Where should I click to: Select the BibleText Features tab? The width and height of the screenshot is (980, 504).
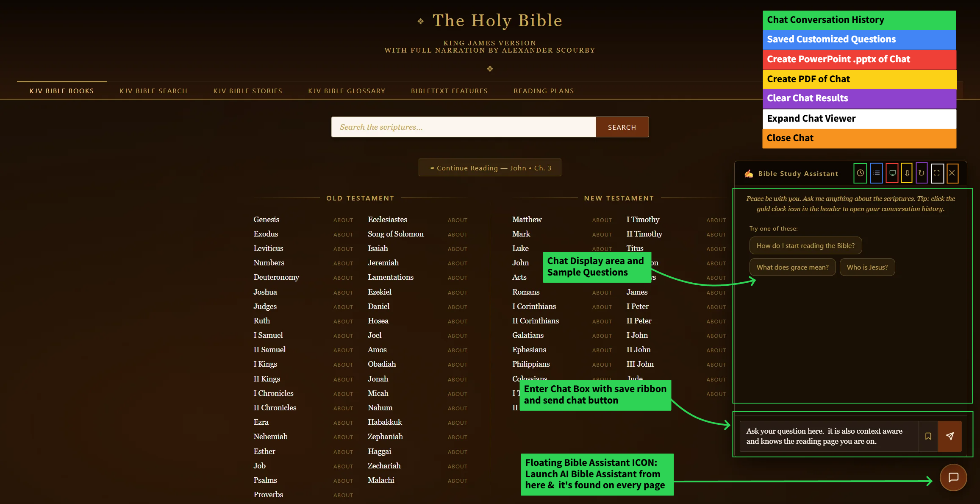coord(449,91)
